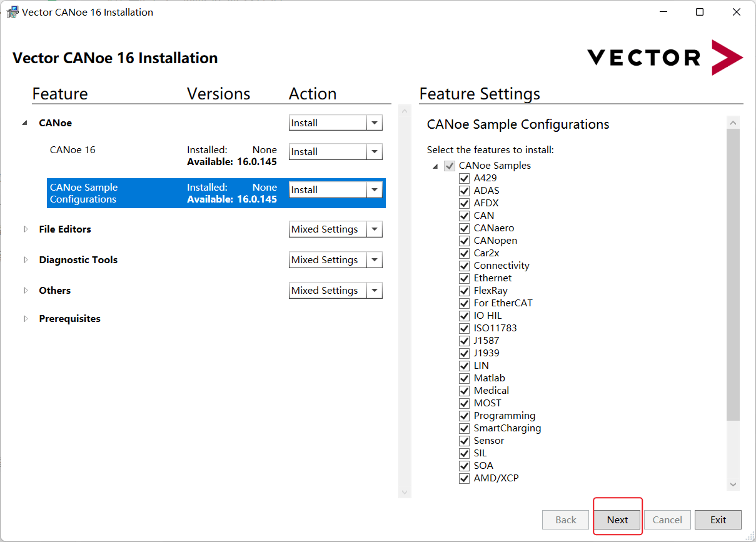Screen dimensions: 756x542
Task: Click the Feature Settings scrollbar down arrow
Action: pos(733,484)
